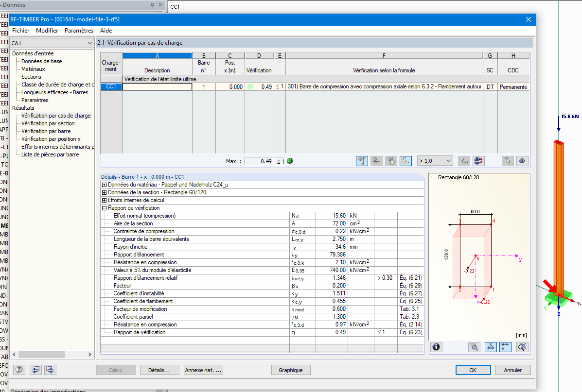Pin the Données panel

click(x=152, y=5)
